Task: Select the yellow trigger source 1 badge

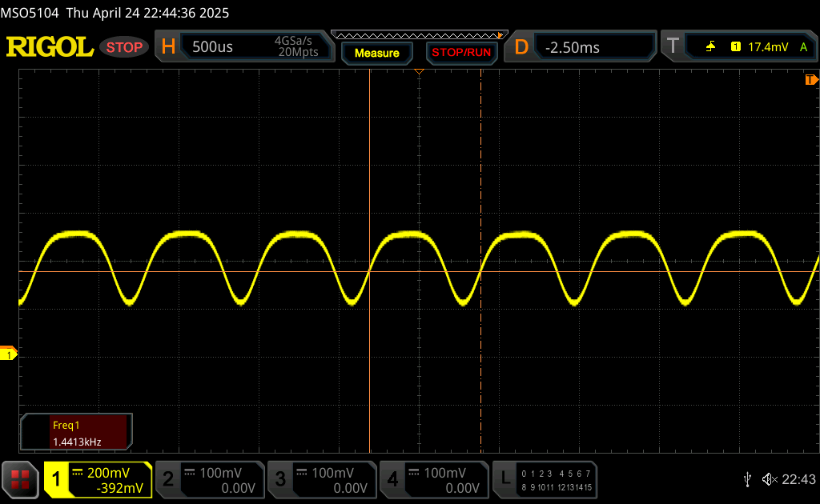Action: click(x=735, y=47)
